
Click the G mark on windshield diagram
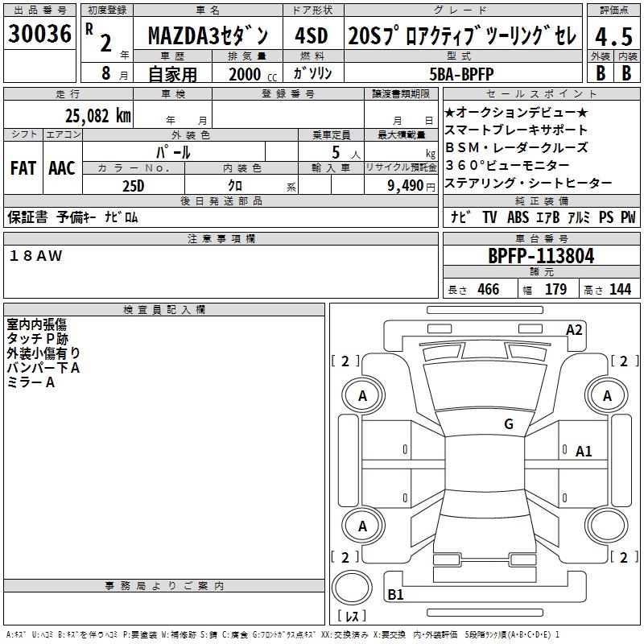coord(509,424)
